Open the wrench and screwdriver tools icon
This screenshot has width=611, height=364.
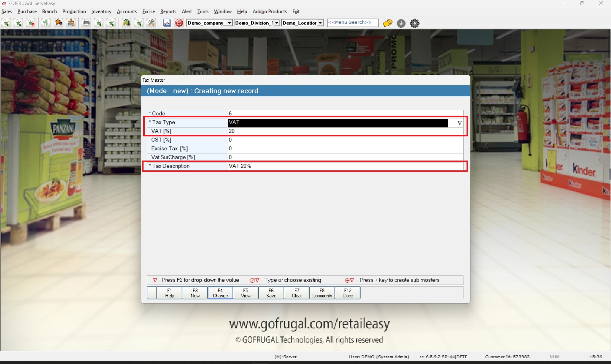pos(151,23)
